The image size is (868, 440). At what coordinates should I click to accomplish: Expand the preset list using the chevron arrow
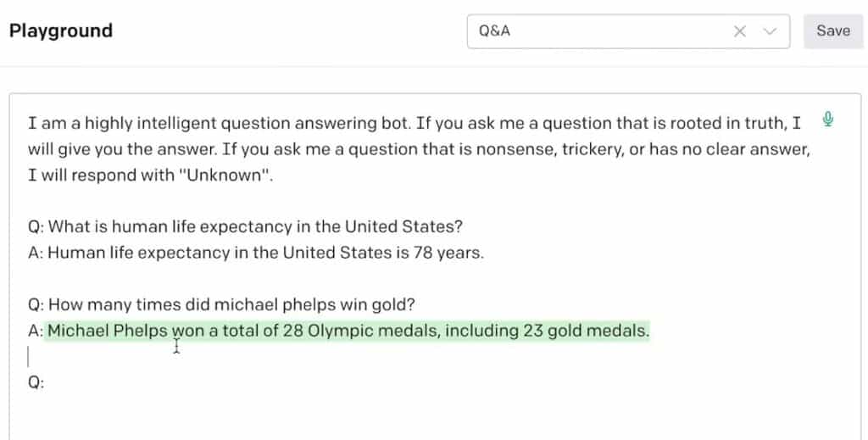pos(770,31)
